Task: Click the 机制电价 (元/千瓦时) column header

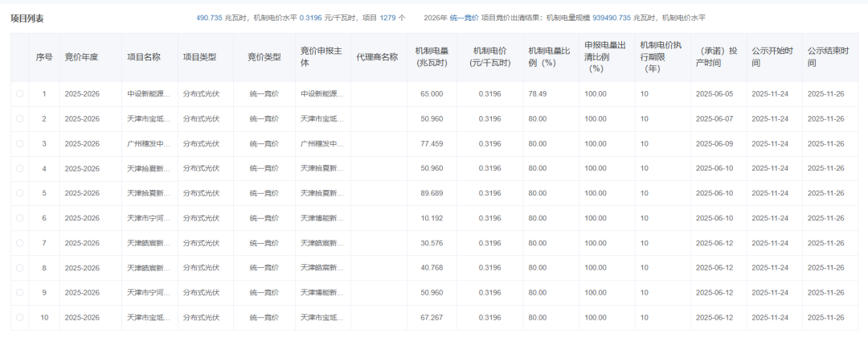Action: pos(490,57)
